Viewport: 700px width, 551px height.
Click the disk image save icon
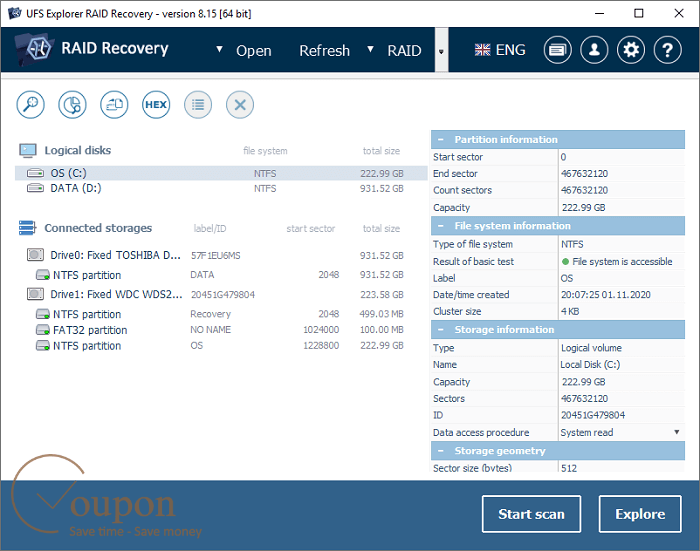114,105
